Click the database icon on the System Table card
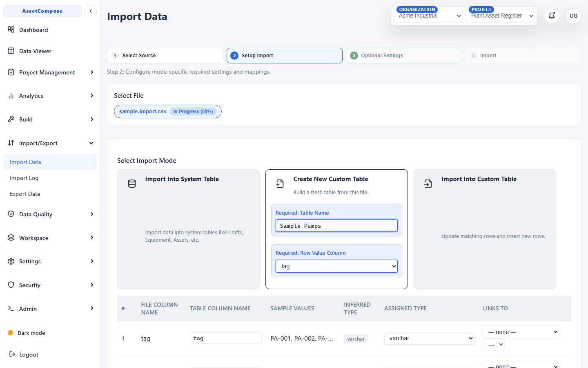 point(132,184)
